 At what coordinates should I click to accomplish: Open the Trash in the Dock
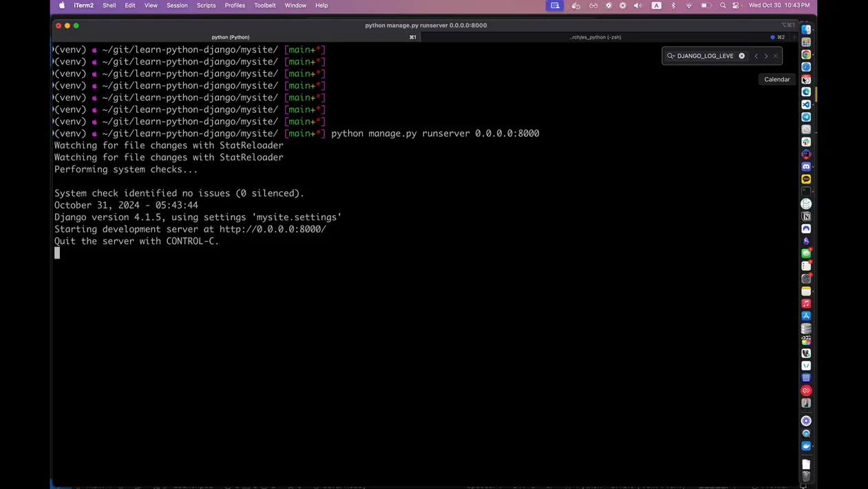[x=806, y=476]
